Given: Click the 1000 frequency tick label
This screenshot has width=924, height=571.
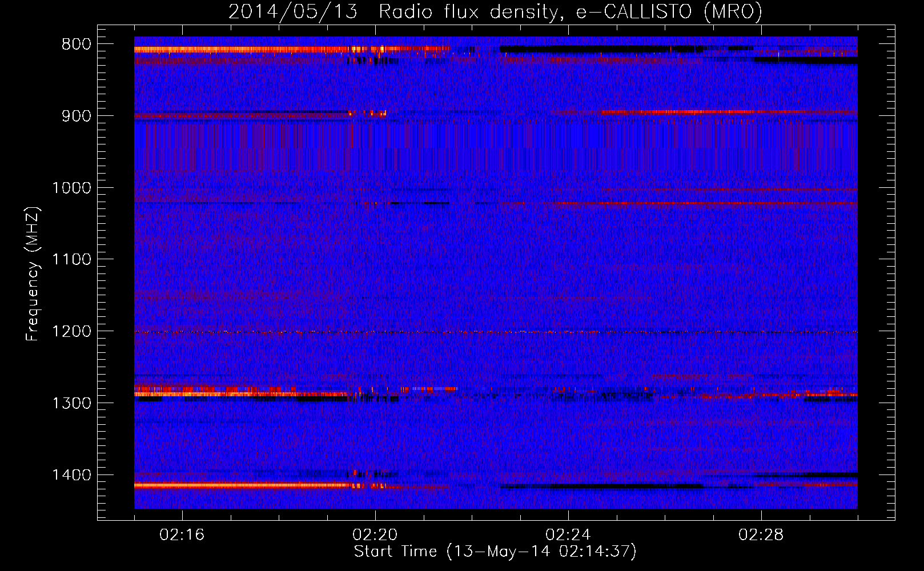Looking at the screenshot, I should (x=71, y=188).
